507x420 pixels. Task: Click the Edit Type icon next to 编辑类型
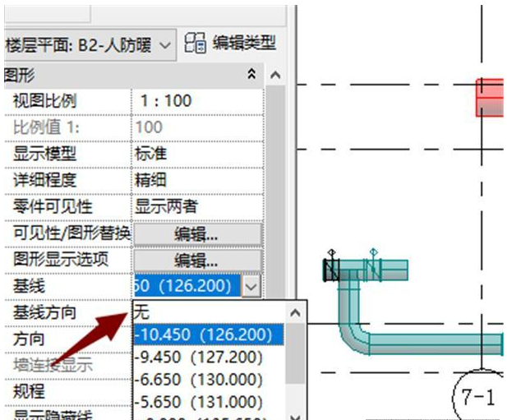pos(196,43)
